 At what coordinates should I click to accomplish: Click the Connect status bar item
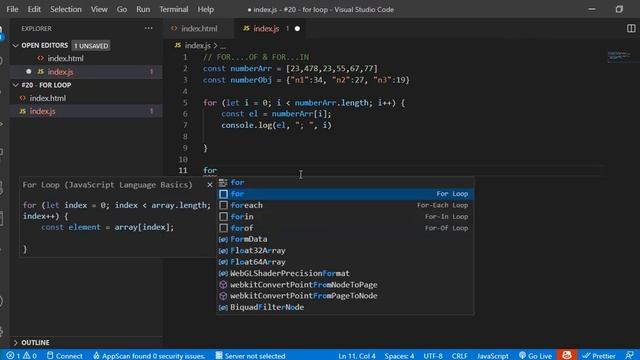[x=64, y=356]
